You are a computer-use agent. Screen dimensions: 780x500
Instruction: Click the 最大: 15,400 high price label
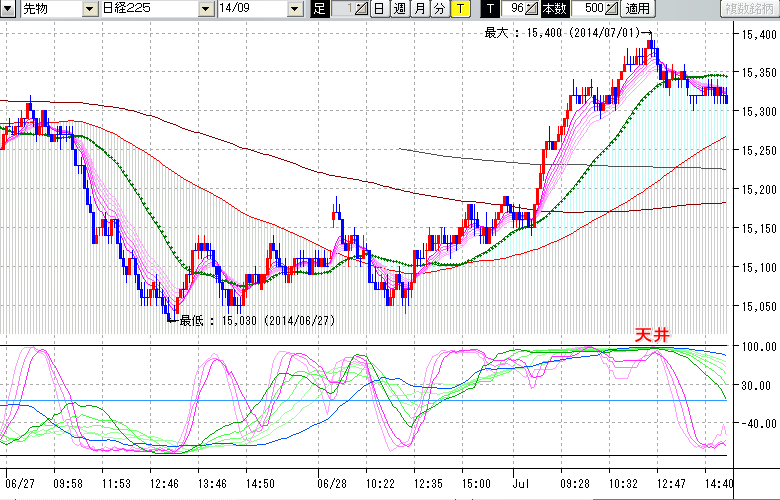click(561, 33)
